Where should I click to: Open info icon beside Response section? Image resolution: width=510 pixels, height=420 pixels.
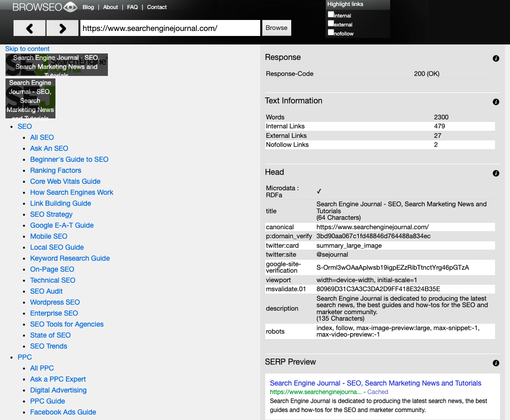pyautogui.click(x=496, y=58)
